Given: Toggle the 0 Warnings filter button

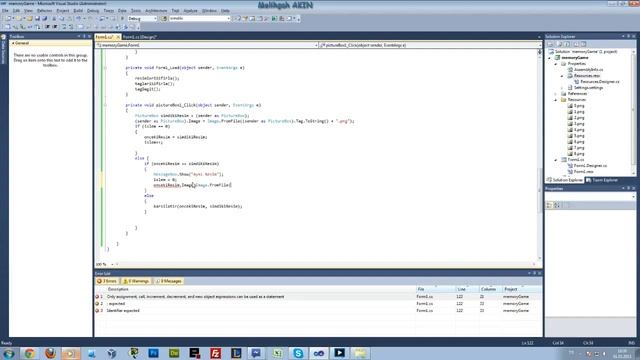Looking at the screenshot, I should [136, 281].
